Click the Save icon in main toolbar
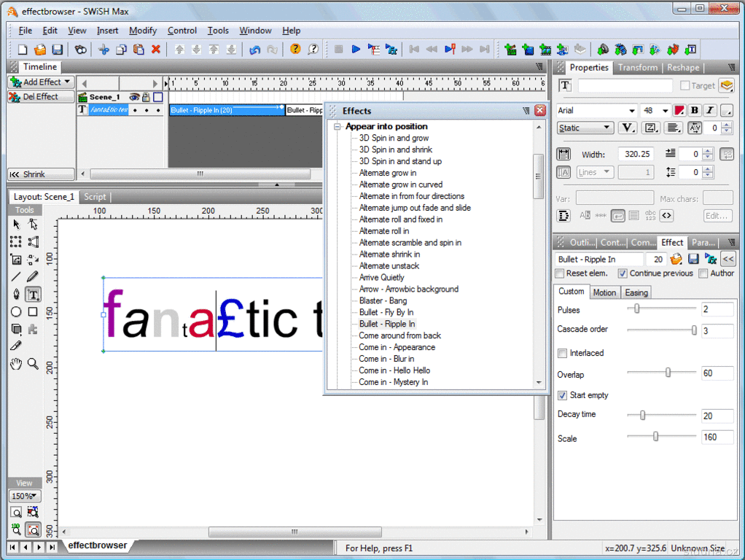This screenshot has width=745, height=560. point(58,50)
